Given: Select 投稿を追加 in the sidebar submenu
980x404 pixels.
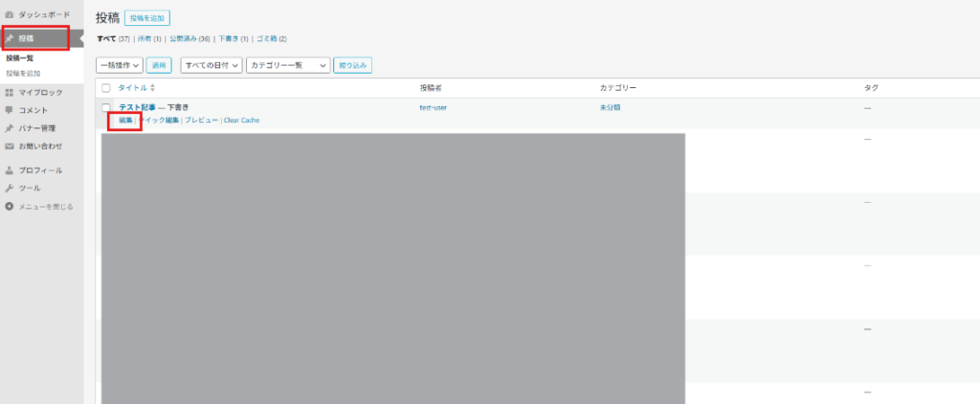Looking at the screenshot, I should coord(23,74).
